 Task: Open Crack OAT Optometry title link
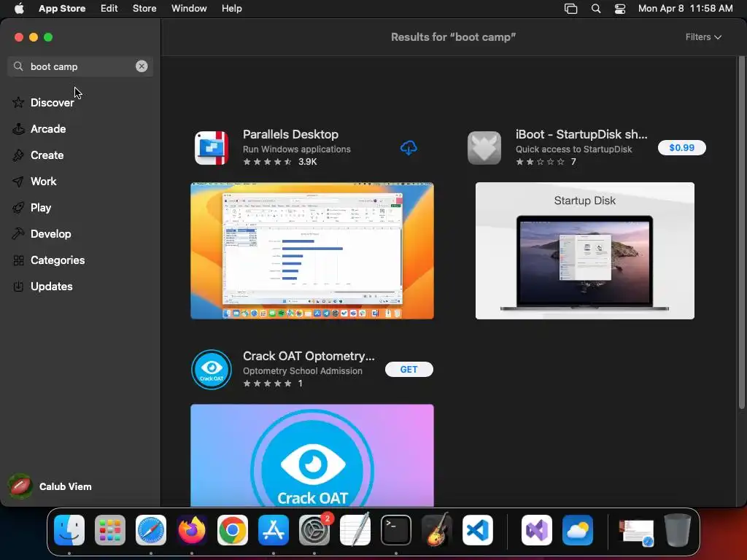point(309,356)
